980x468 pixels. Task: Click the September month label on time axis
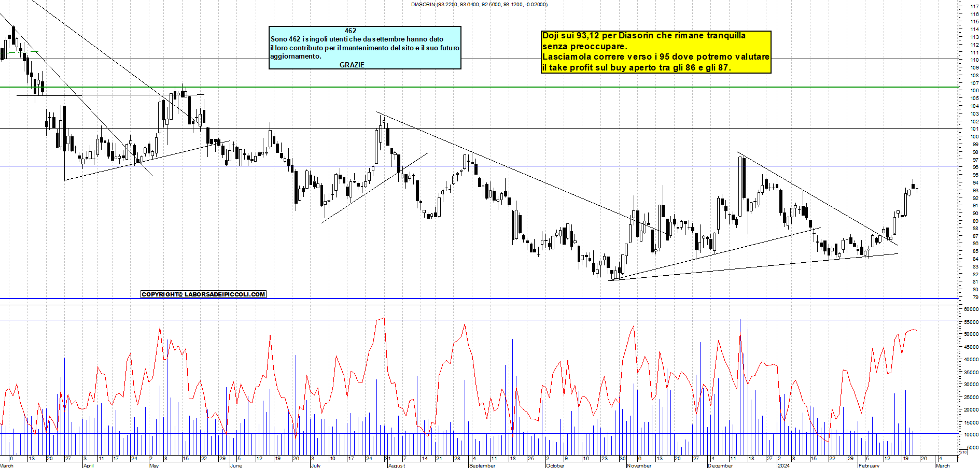point(482,465)
